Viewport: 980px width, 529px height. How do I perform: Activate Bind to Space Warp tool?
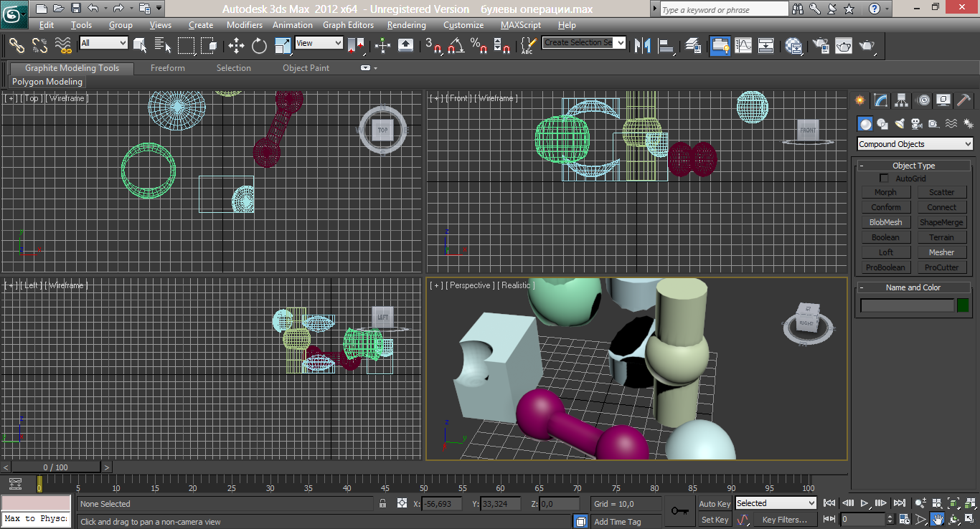coord(63,46)
